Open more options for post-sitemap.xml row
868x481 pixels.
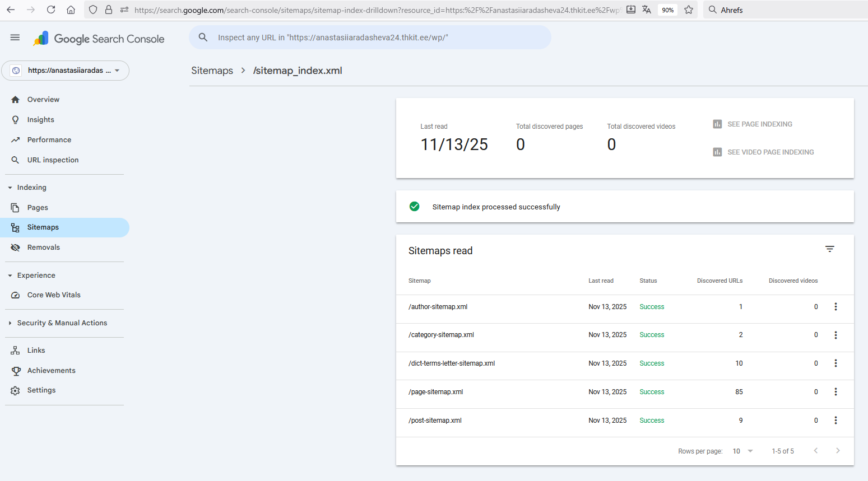pyautogui.click(x=835, y=421)
